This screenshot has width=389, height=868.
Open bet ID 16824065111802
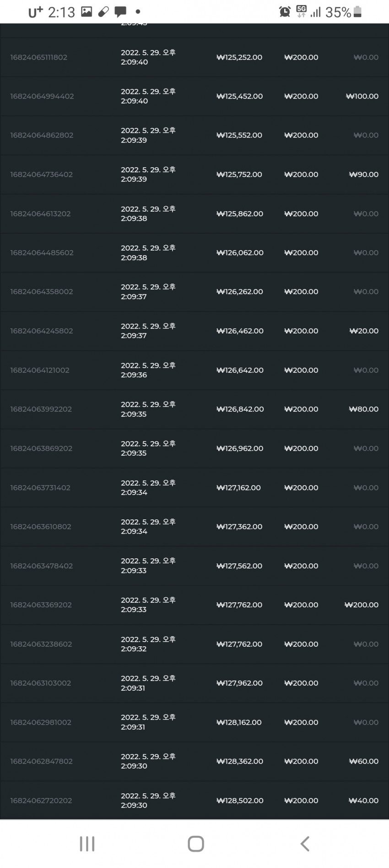38,57
